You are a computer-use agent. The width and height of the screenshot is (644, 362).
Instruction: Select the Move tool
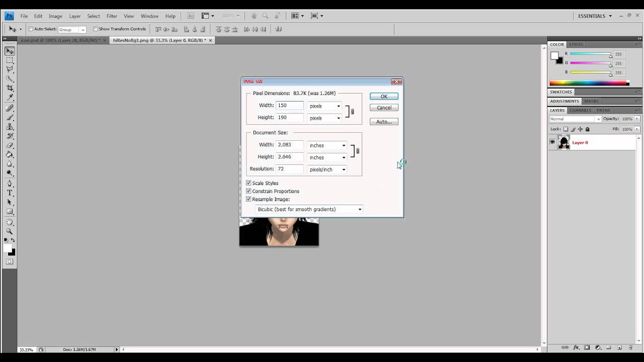[x=10, y=51]
